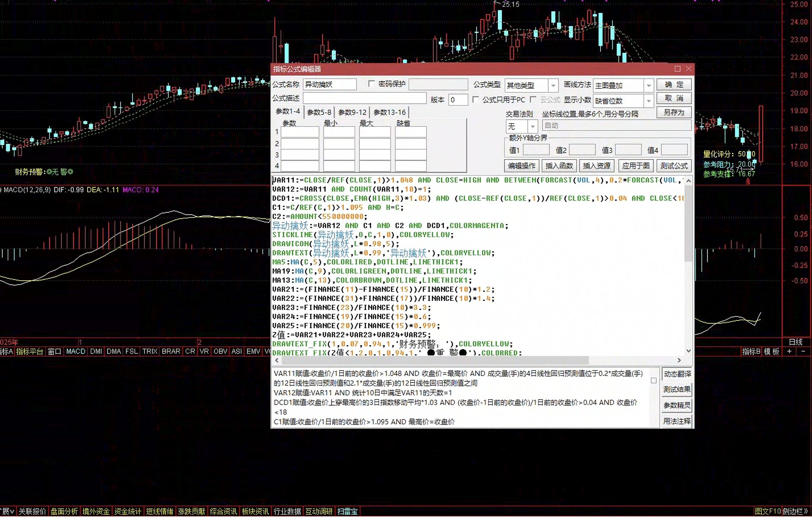Image resolution: width=812 pixels, height=518 pixels.
Task: Click the code editor scroll-down arrow
Action: click(x=688, y=351)
